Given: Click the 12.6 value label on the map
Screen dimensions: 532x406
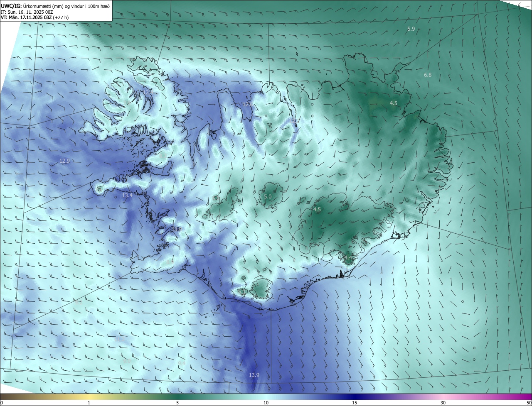Looking at the screenshot, I should click(247, 104).
